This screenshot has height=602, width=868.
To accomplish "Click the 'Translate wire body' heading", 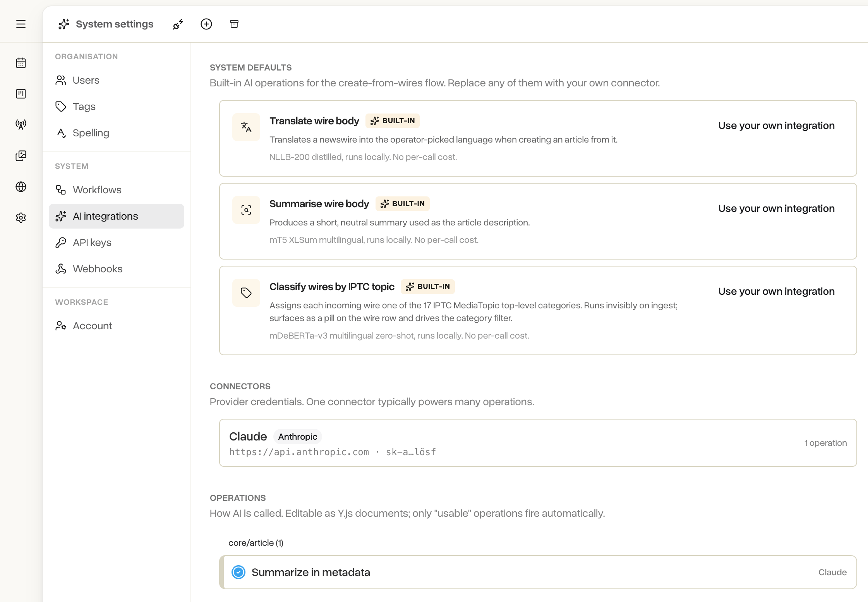I will coord(314,121).
